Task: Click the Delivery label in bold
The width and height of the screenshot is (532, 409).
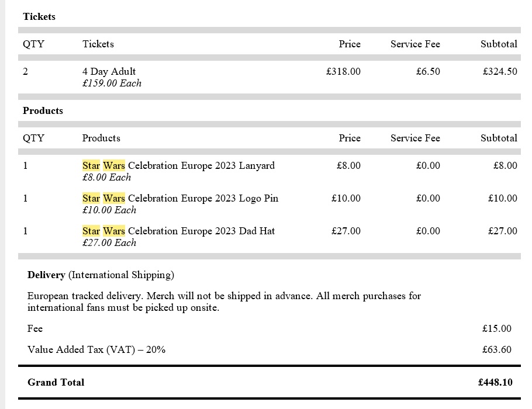Action: coord(46,275)
